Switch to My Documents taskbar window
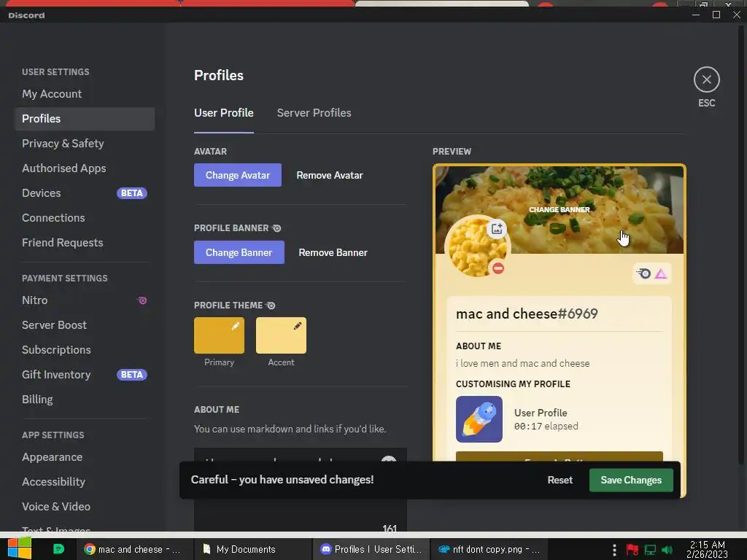 pos(253,549)
